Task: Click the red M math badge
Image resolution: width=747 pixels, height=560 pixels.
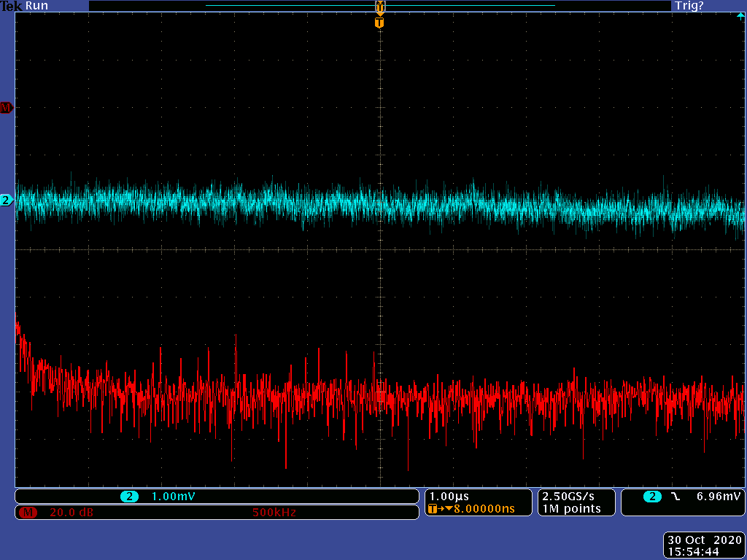Action: click(x=28, y=513)
